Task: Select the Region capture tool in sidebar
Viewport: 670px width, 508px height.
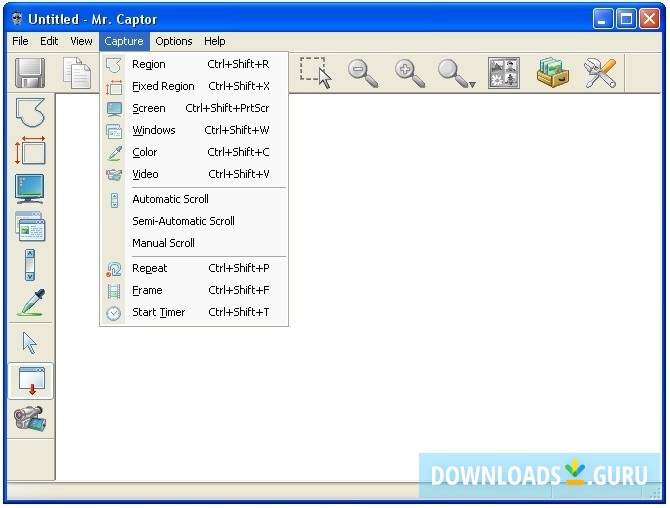Action: 30,112
